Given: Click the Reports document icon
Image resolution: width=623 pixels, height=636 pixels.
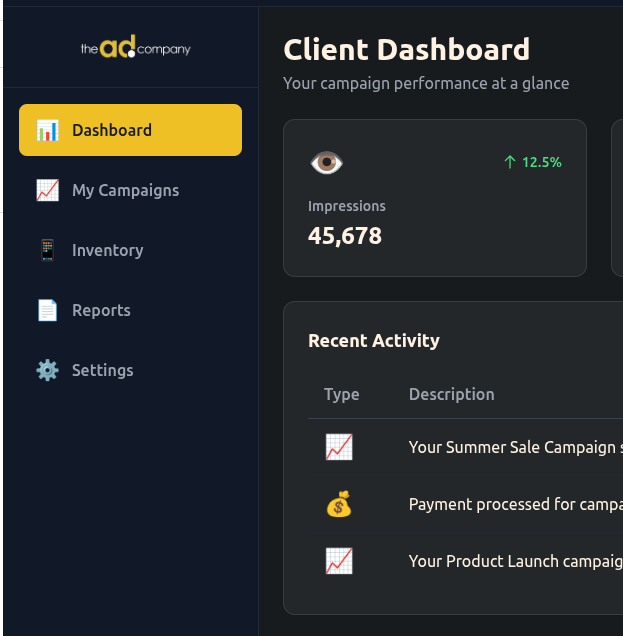Looking at the screenshot, I should pyautogui.click(x=47, y=310).
